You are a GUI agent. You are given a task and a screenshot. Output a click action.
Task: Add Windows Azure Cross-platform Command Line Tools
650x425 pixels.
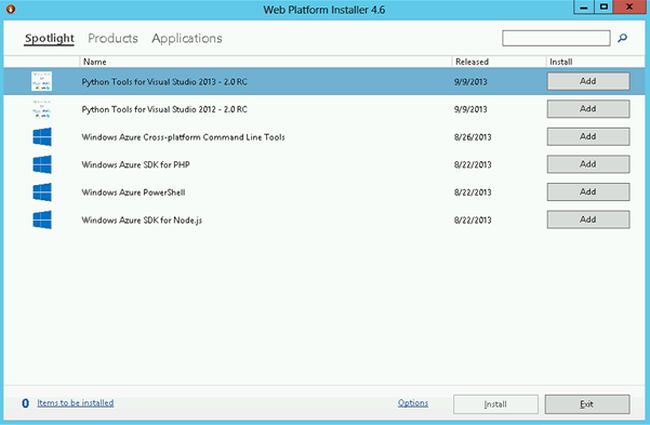click(x=588, y=136)
